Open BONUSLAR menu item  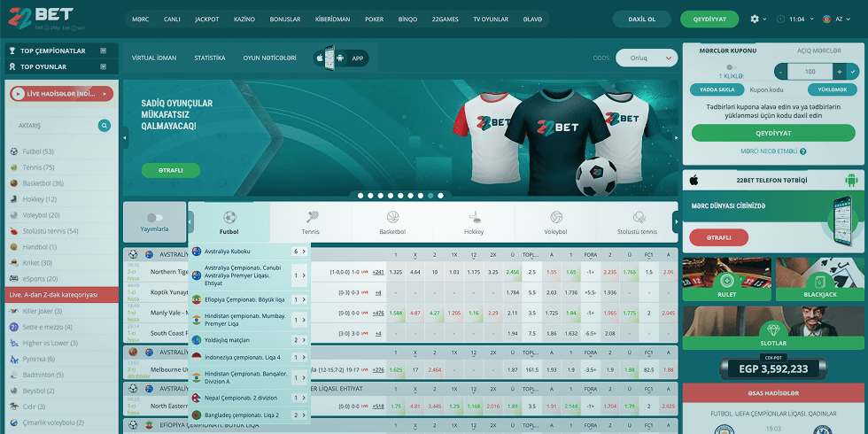(285, 19)
